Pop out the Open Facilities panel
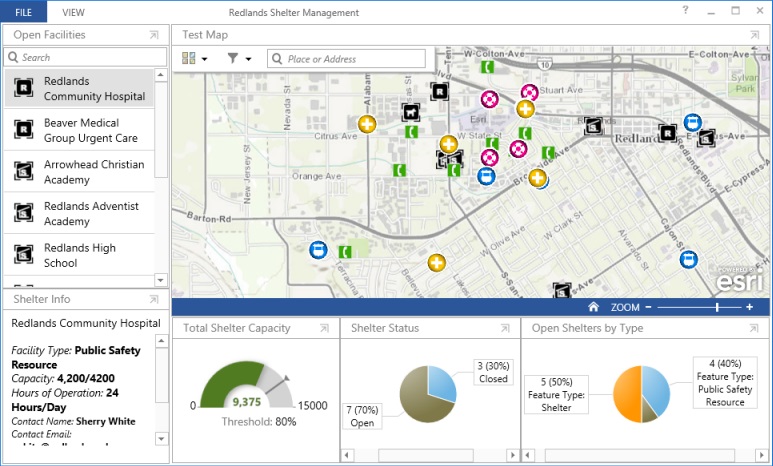Viewport: 773px width, 466px height. tap(154, 35)
